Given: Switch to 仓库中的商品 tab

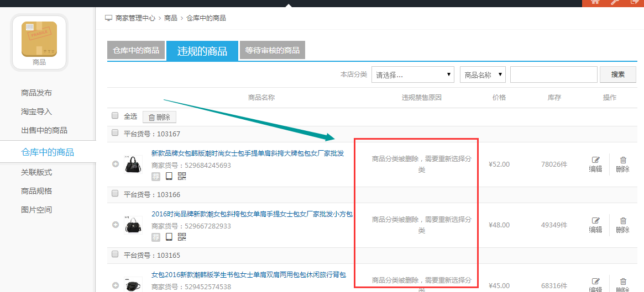Looking at the screenshot, I should tap(136, 50).
